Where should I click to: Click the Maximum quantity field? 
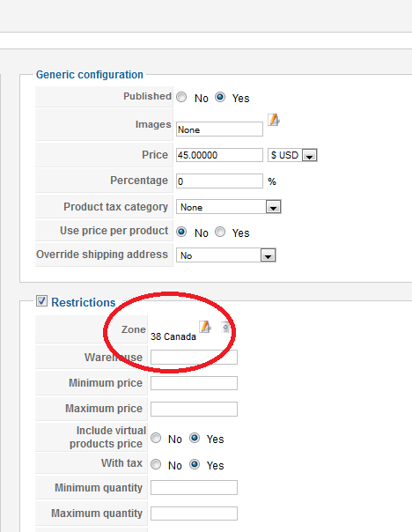tap(194, 514)
